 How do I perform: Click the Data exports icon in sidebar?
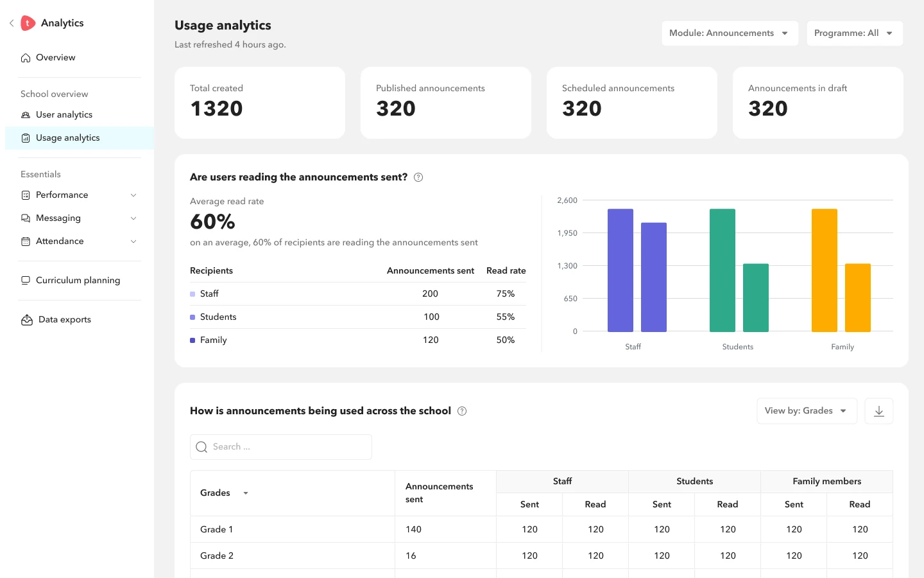coord(27,320)
